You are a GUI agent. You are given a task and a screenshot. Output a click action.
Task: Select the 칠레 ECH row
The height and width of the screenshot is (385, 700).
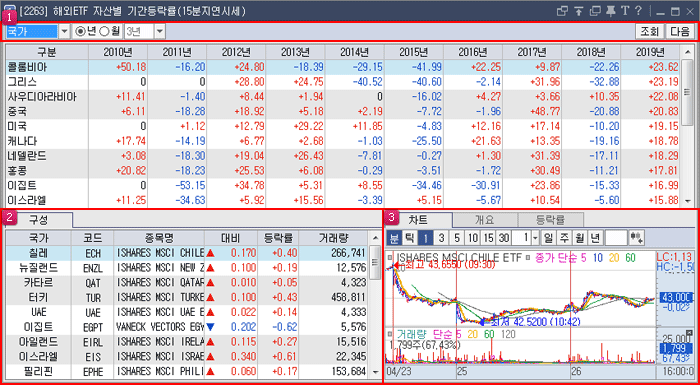pyautogui.click(x=187, y=253)
